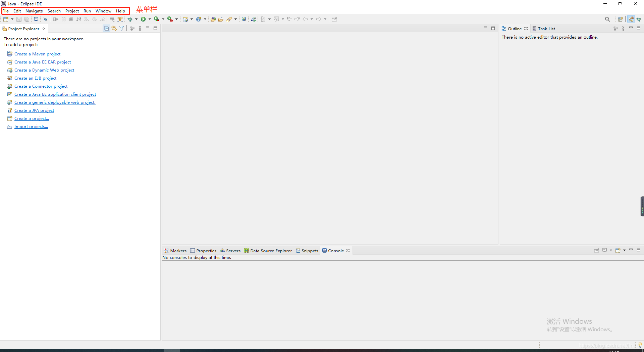
Task: Open the Navigate menu
Action: tap(34, 11)
